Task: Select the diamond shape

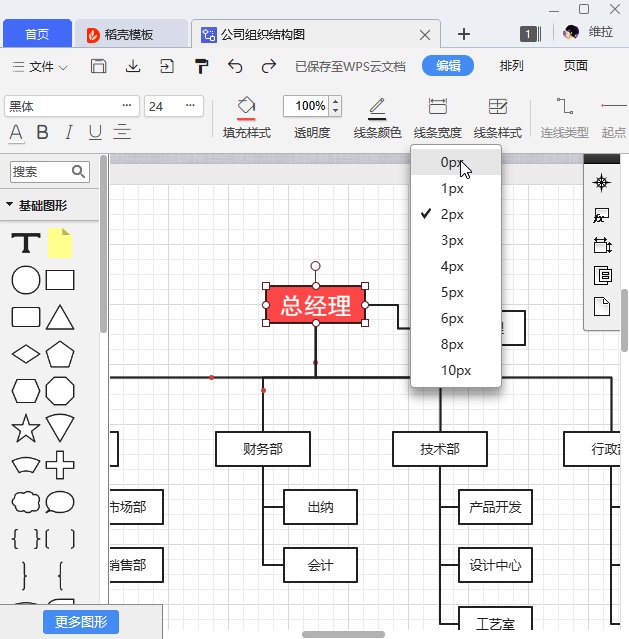Action: [26, 354]
